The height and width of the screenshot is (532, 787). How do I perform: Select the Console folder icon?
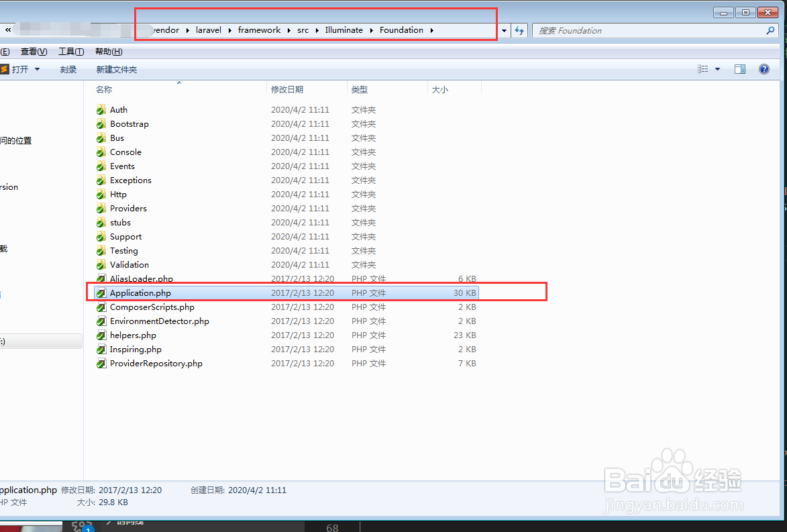point(101,152)
